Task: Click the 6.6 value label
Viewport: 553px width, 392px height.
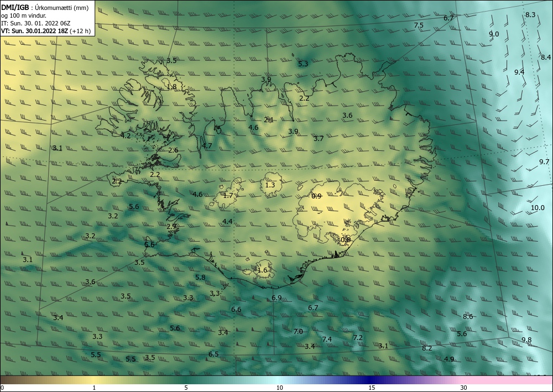Action: (x=236, y=310)
